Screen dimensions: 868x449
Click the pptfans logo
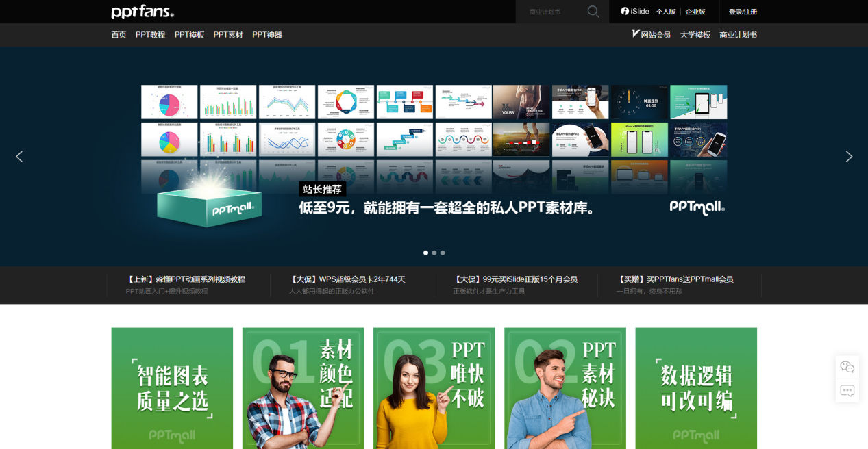click(x=142, y=12)
